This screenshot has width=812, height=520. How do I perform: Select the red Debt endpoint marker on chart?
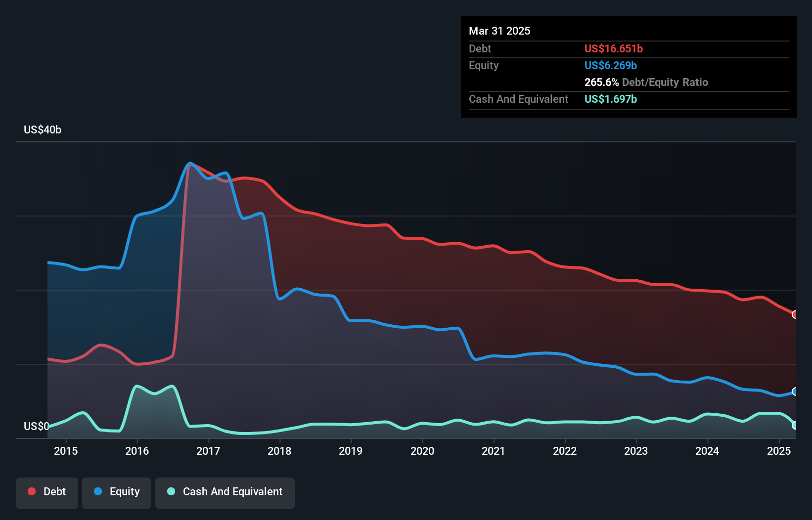click(795, 314)
